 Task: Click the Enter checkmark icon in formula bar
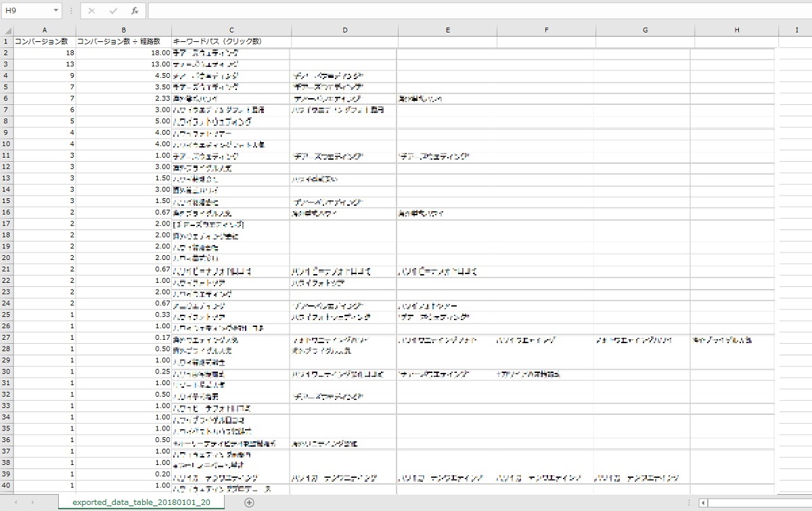coord(113,11)
